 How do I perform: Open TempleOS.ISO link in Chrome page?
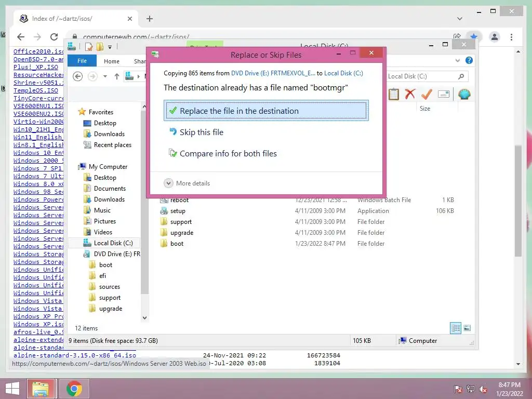[36, 90]
